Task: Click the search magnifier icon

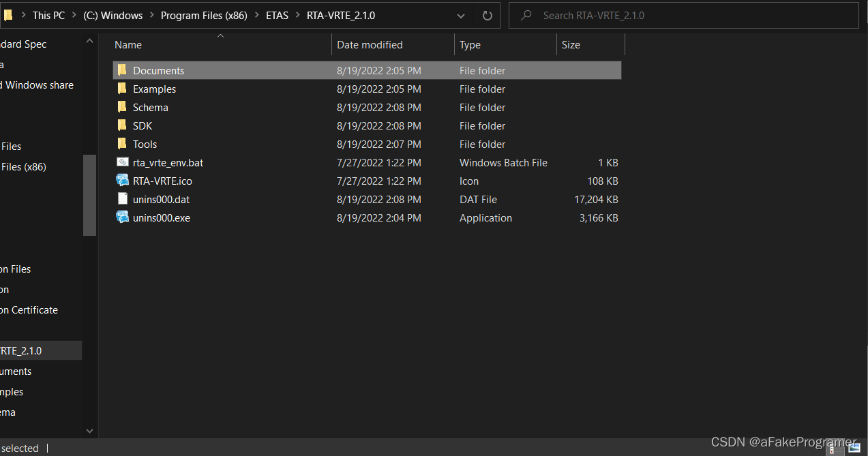Action: 526,15
